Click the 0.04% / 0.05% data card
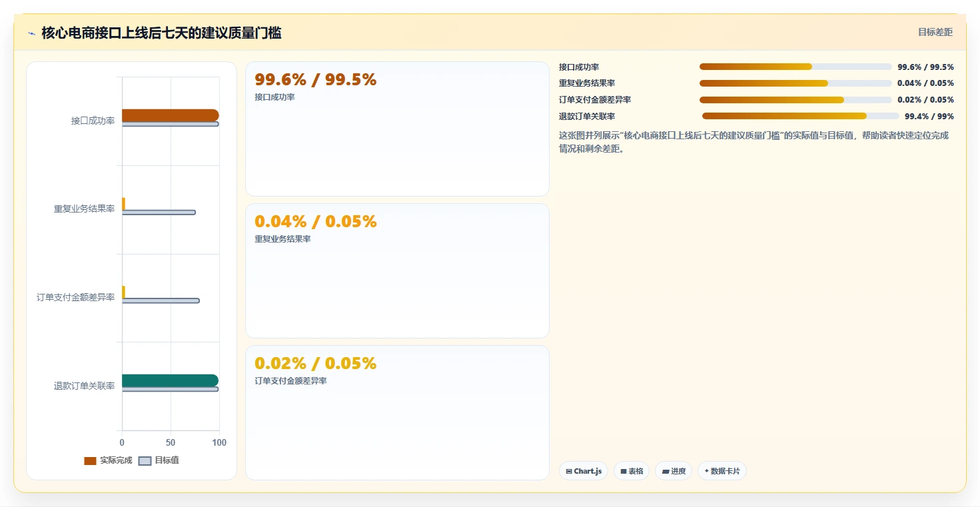The width and height of the screenshot is (980, 507). click(x=397, y=270)
